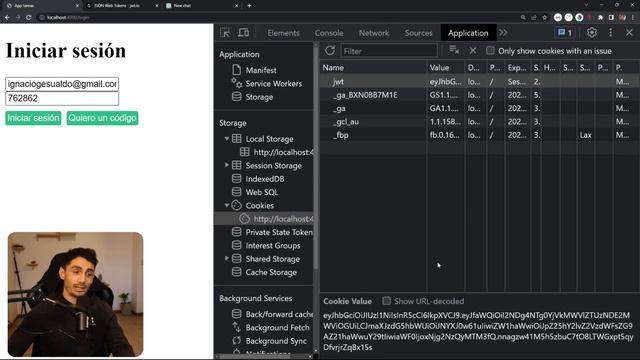Bookmark this page star icon
640x360 pixels.
click(x=544, y=17)
